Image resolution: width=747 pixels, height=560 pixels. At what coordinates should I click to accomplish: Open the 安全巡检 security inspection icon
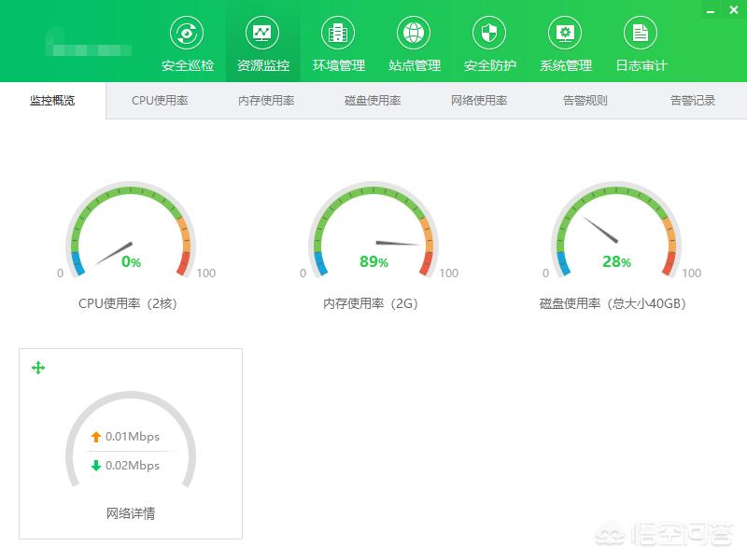click(x=187, y=34)
